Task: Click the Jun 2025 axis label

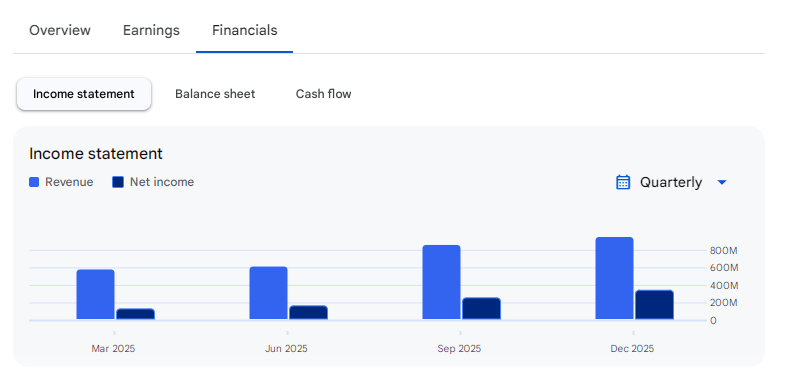Action: tap(286, 349)
